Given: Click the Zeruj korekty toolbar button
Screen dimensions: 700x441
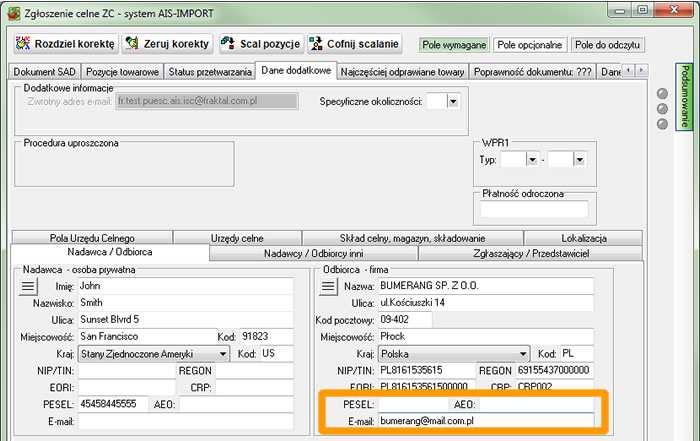Looking at the screenshot, I should click(x=168, y=44).
